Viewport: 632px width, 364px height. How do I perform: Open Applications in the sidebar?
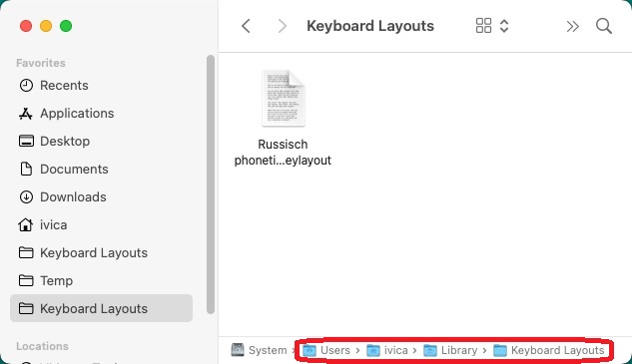101,113
